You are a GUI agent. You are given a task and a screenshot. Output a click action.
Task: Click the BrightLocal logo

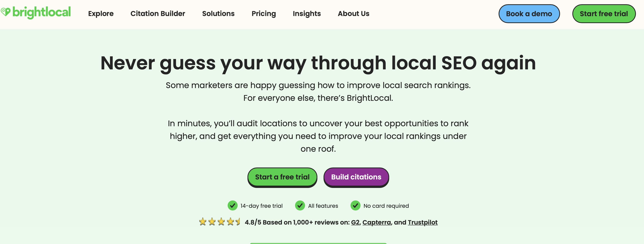[x=36, y=12]
